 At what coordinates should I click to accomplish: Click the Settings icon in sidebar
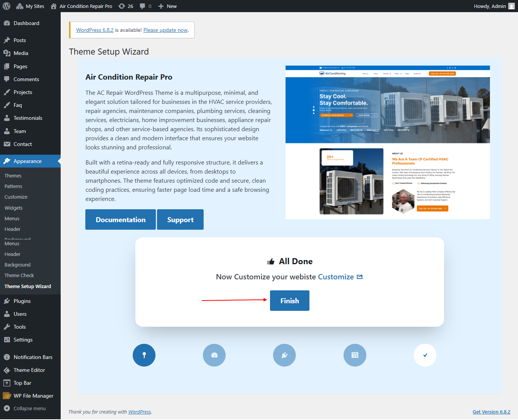pyautogui.click(x=7, y=340)
